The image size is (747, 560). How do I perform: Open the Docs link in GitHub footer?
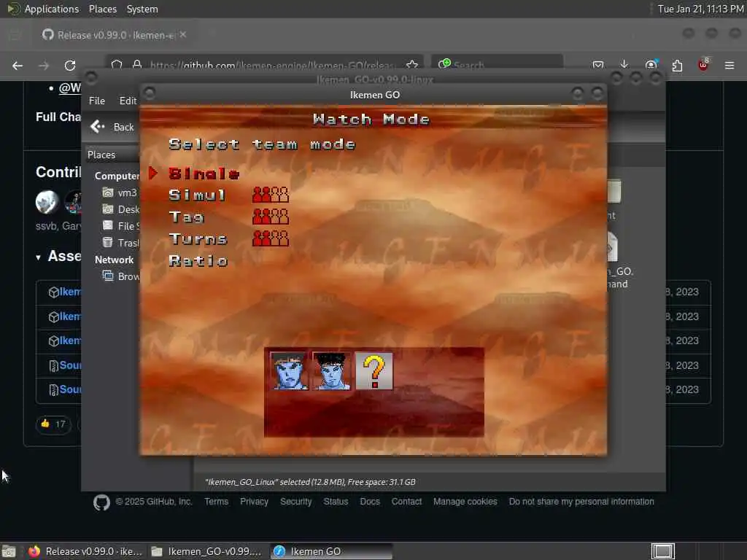[370, 502]
